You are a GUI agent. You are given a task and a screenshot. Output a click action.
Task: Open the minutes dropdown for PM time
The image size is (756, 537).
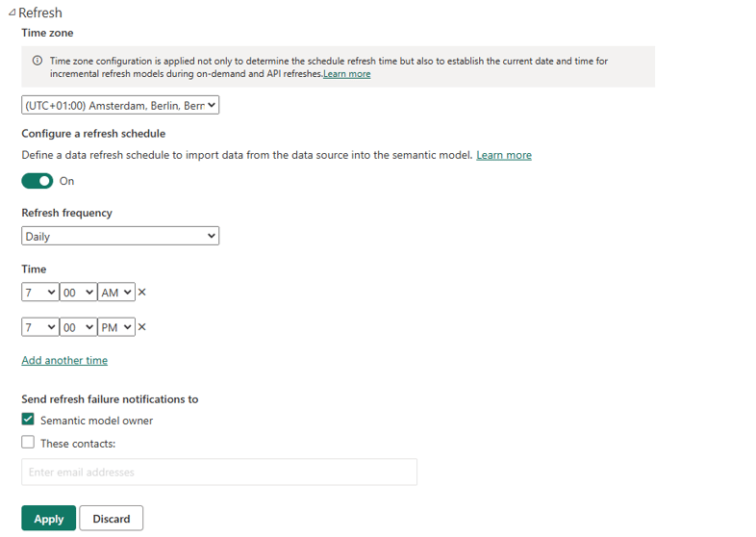tap(78, 327)
